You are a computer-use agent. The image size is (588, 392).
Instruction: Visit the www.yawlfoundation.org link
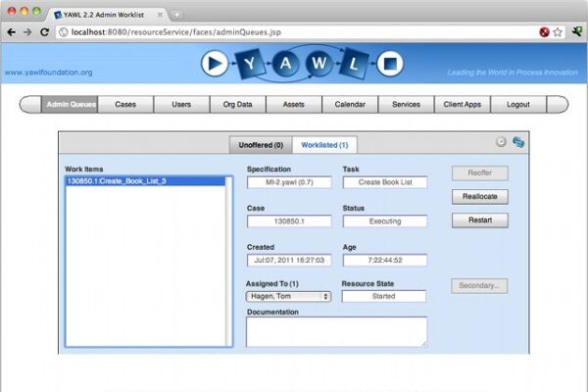pos(48,73)
